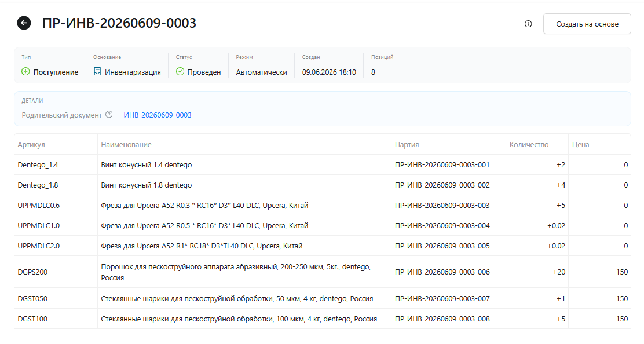Click the Инвентаризация basis value
644x344 pixels.
(x=133, y=72)
